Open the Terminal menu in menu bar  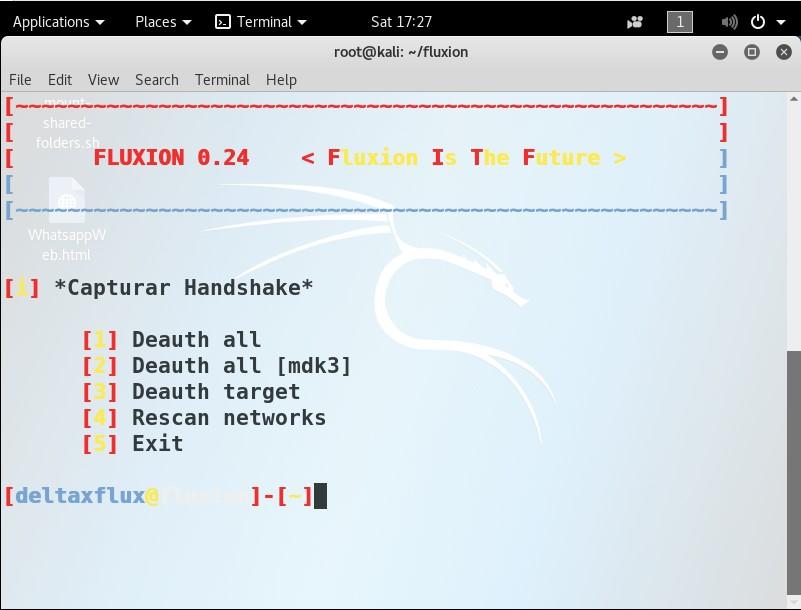tap(222, 80)
